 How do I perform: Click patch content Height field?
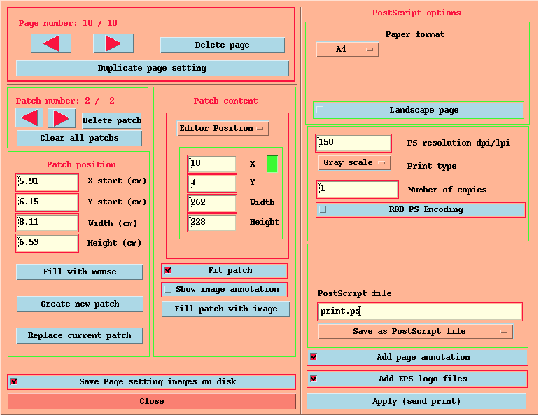pos(212,223)
